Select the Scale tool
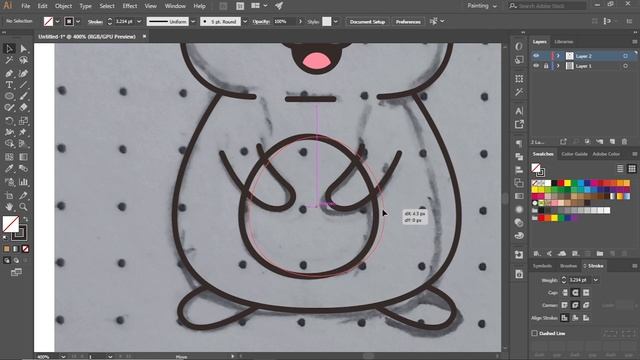Screen dimensions: 640x360 [x=23, y=121]
